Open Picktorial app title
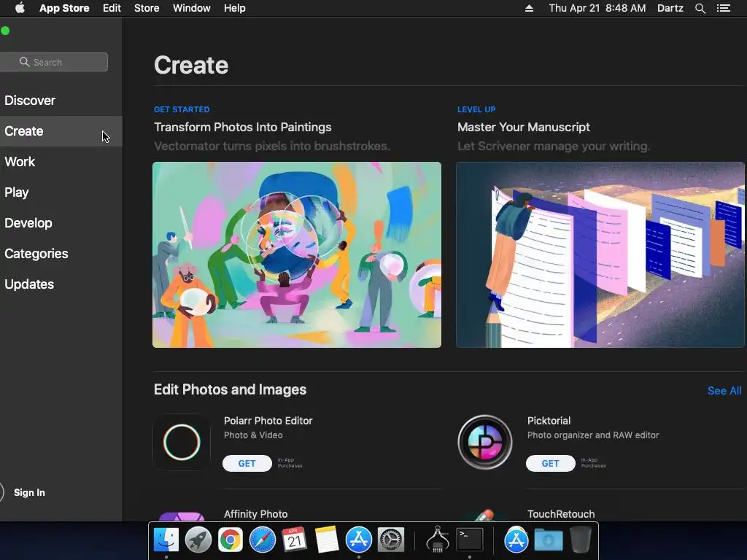The height and width of the screenshot is (560, 747). [549, 421]
